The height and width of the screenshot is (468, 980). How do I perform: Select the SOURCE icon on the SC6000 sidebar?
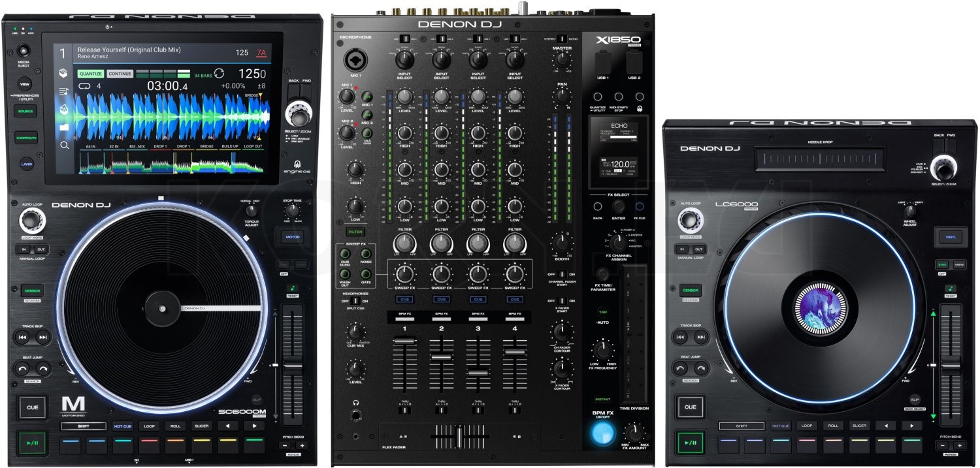(x=25, y=111)
